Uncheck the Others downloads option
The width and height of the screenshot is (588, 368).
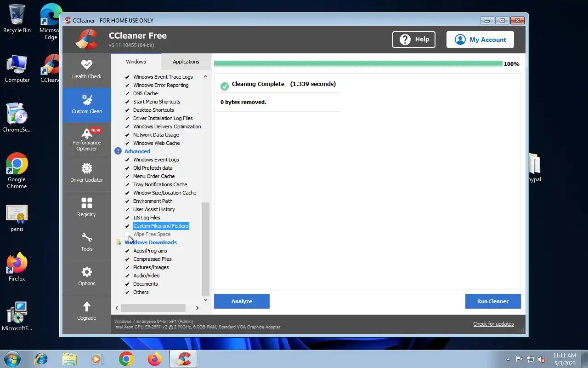pos(127,292)
